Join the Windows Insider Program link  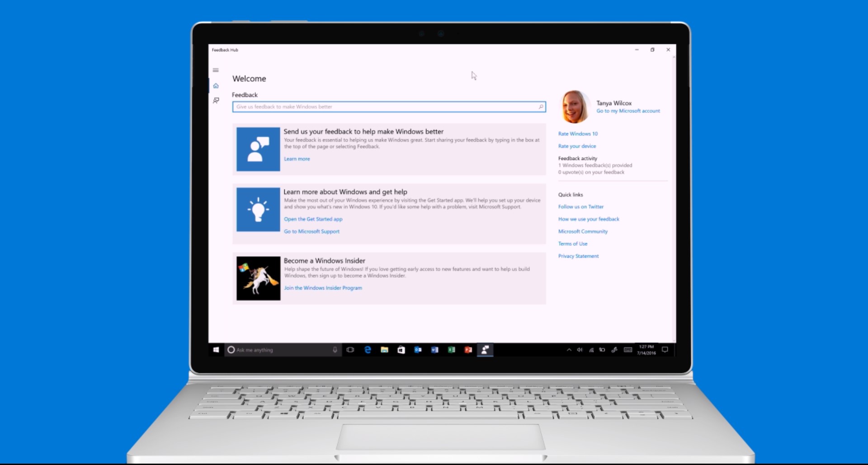click(x=323, y=288)
